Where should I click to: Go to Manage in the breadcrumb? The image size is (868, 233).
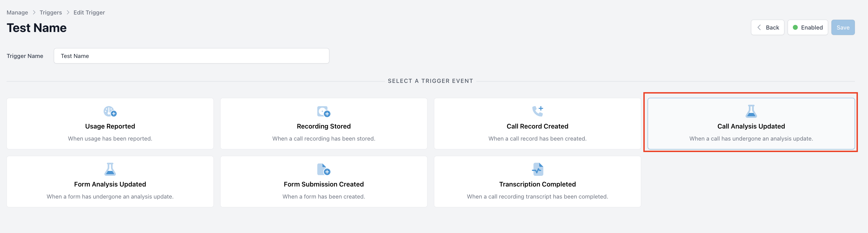(x=17, y=13)
